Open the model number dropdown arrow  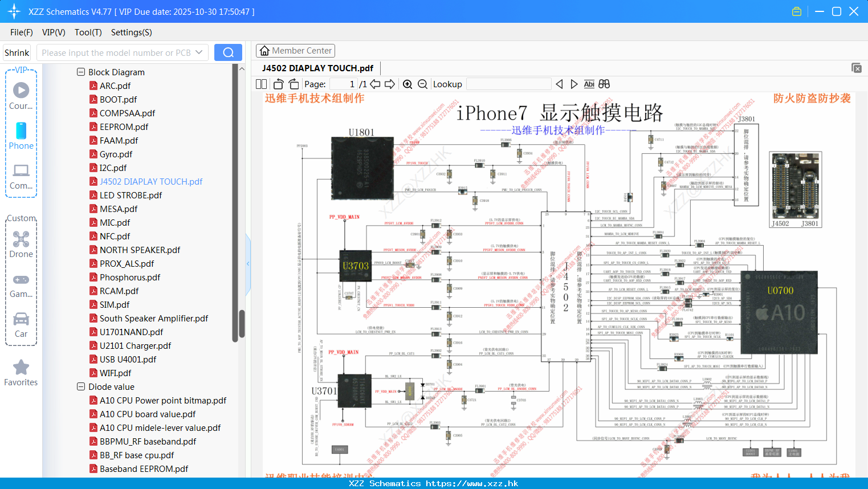point(199,52)
